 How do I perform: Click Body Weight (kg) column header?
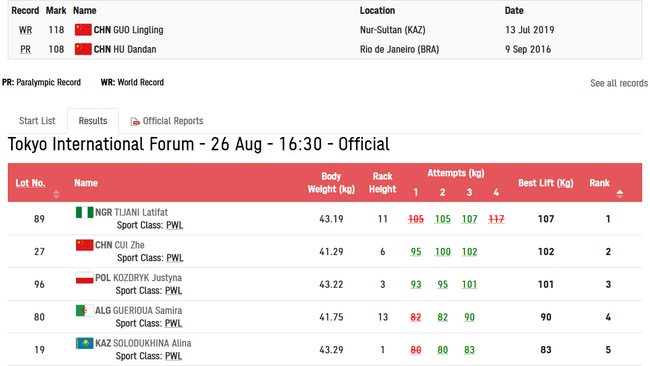[331, 183]
